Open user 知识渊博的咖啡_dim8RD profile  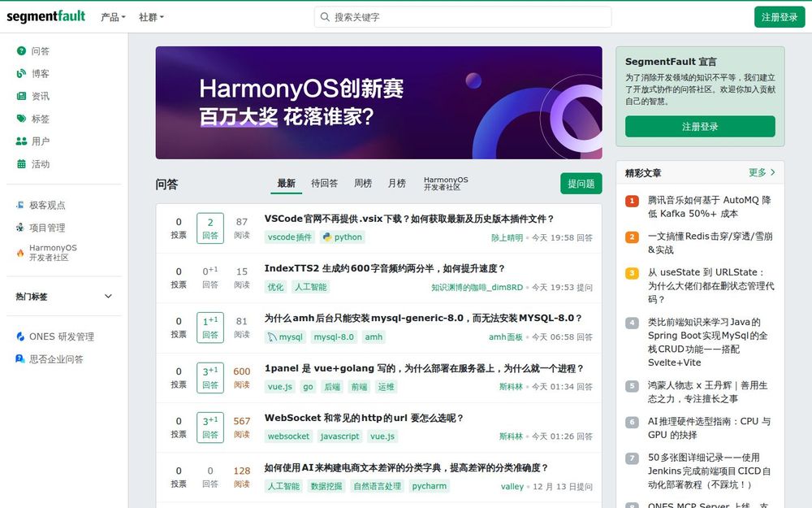tap(477, 287)
